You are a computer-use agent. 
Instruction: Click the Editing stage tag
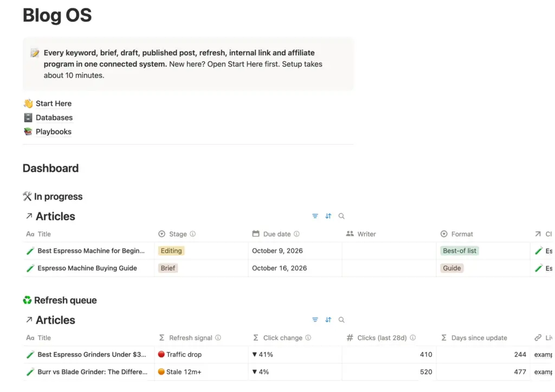click(171, 251)
